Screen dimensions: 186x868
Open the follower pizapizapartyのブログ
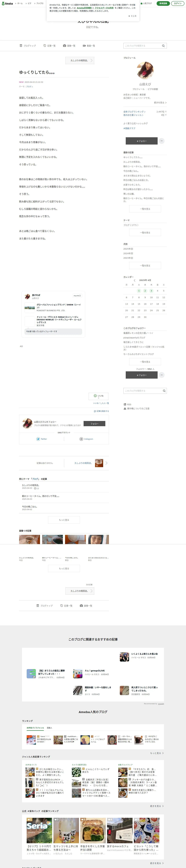(134, 338)
